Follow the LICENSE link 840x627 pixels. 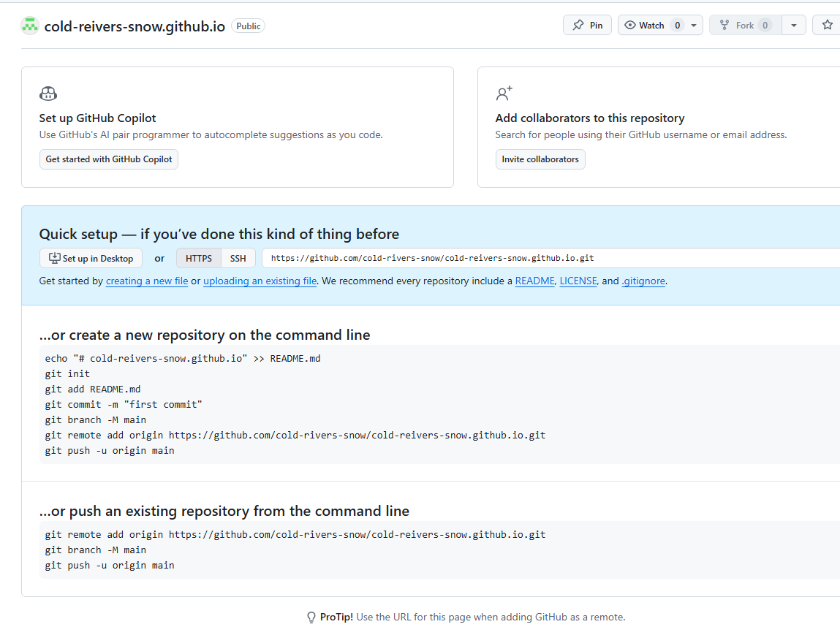tap(578, 281)
